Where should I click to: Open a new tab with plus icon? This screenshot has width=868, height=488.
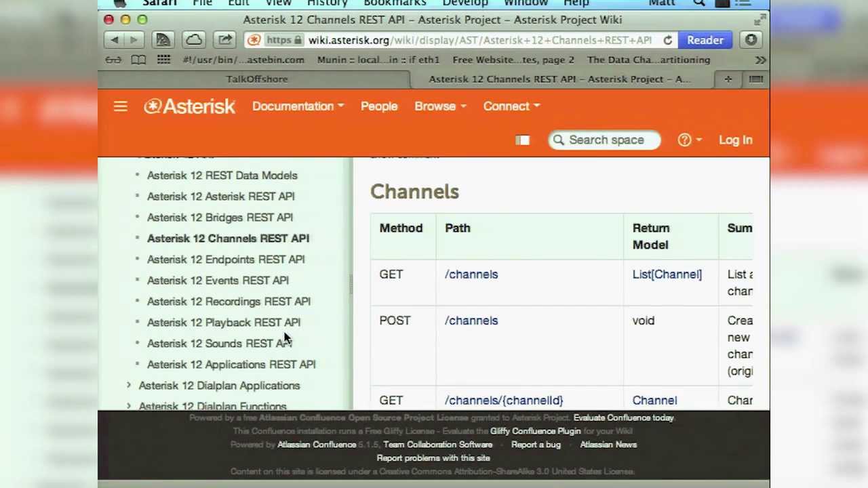(x=728, y=79)
